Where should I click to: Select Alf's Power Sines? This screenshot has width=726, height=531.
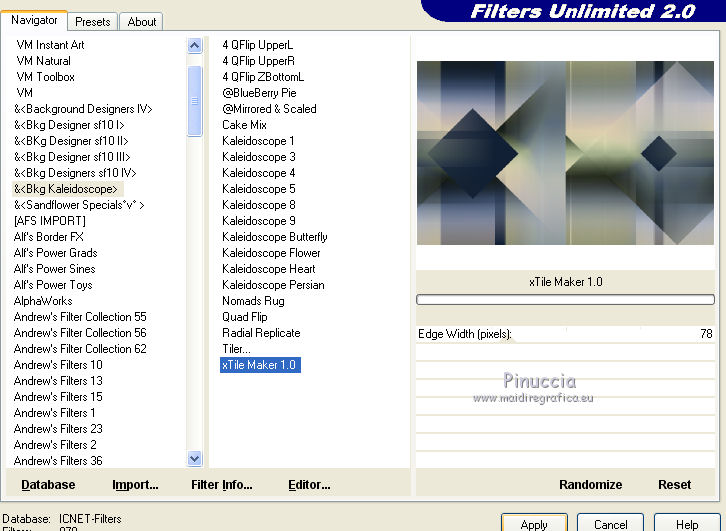coord(55,269)
